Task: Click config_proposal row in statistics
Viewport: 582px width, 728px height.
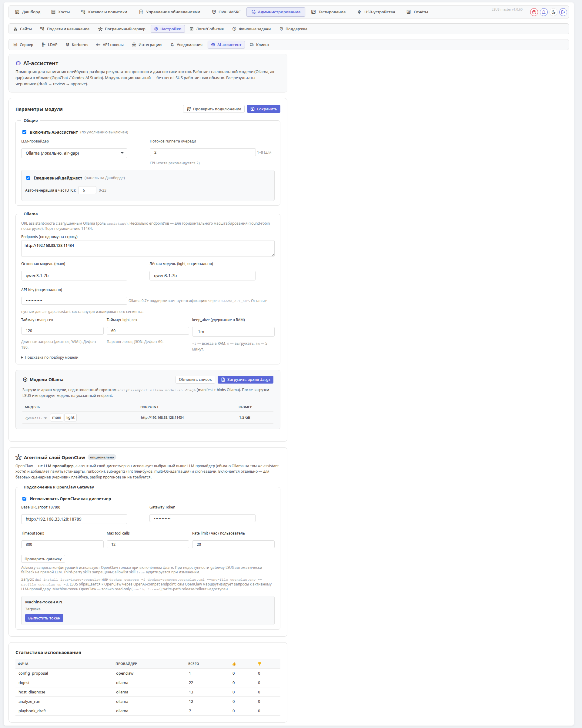Action: click(x=148, y=673)
